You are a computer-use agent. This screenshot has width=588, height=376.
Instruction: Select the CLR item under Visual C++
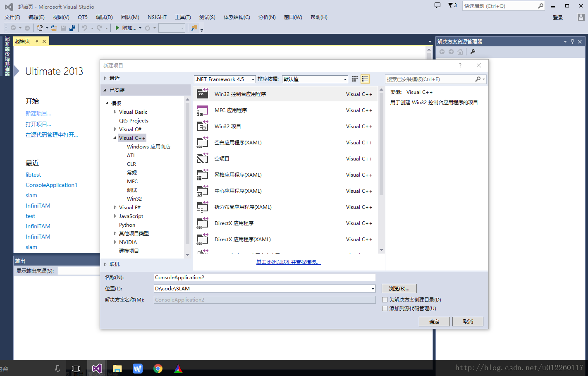pos(131,164)
